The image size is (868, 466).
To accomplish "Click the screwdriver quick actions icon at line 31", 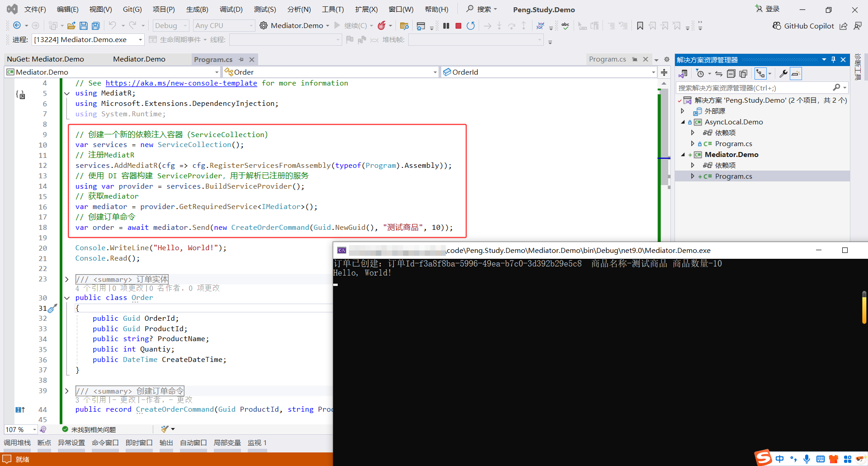I will 52,309.
